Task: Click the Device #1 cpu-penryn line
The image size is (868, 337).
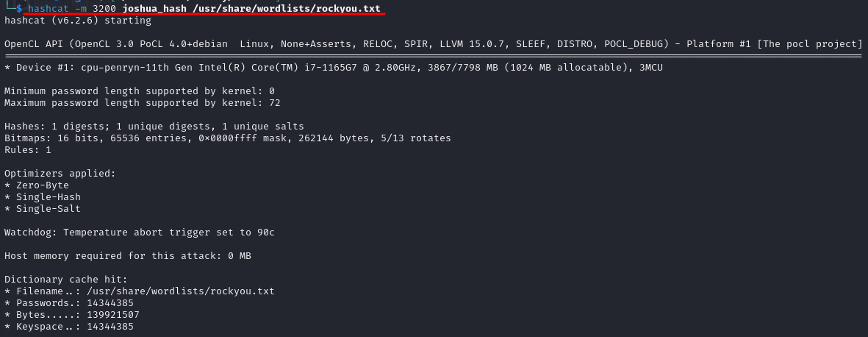Action: tap(333, 68)
